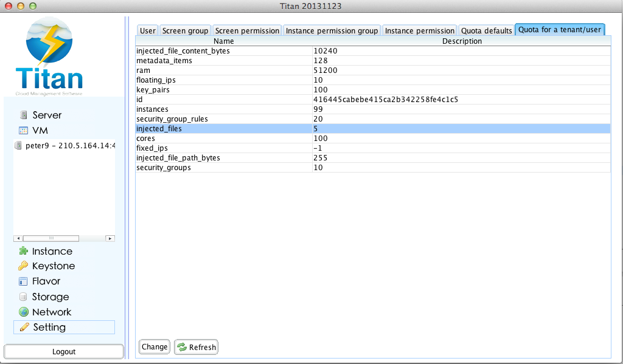Open the Quota defaults tab
This screenshot has height=364, width=623.
485,29
